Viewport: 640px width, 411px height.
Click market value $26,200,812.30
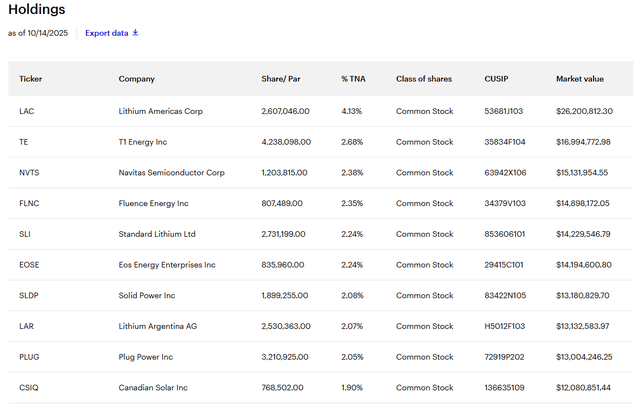(x=584, y=111)
